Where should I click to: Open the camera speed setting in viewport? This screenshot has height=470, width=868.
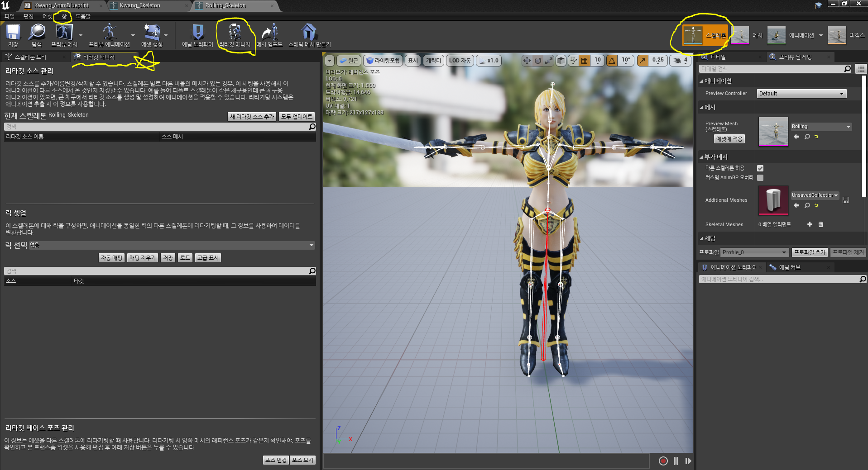[x=681, y=61]
